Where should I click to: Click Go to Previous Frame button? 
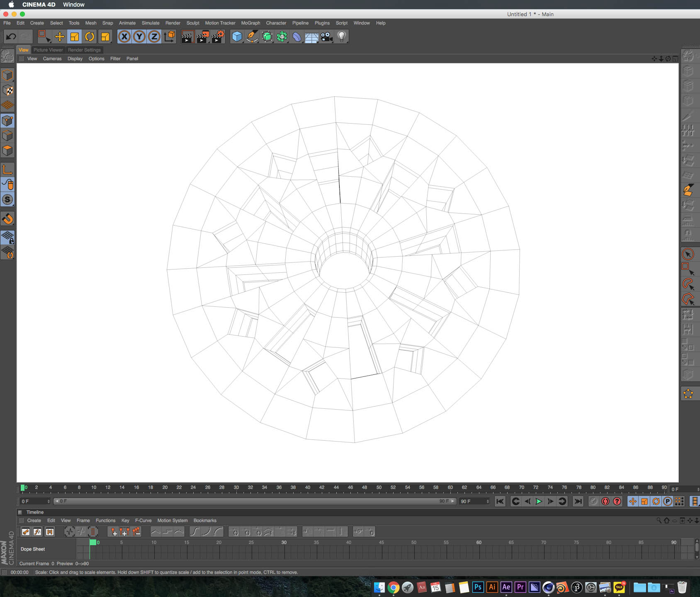(527, 501)
